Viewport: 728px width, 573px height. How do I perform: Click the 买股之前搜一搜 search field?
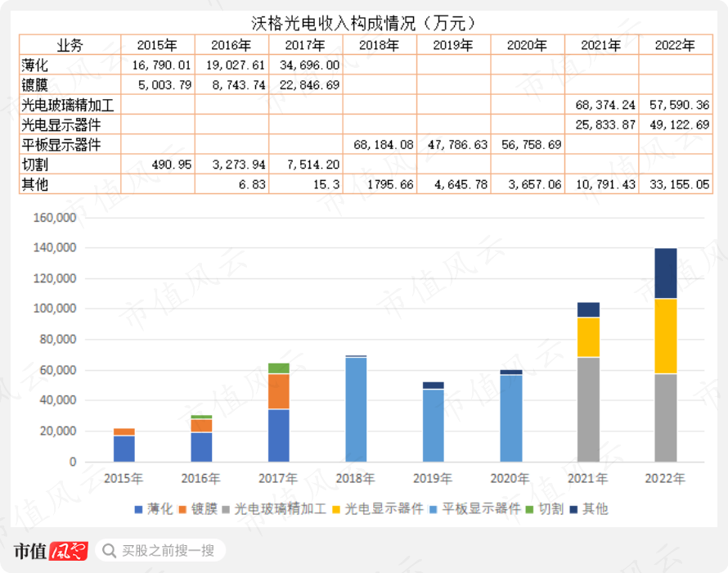coord(160,551)
